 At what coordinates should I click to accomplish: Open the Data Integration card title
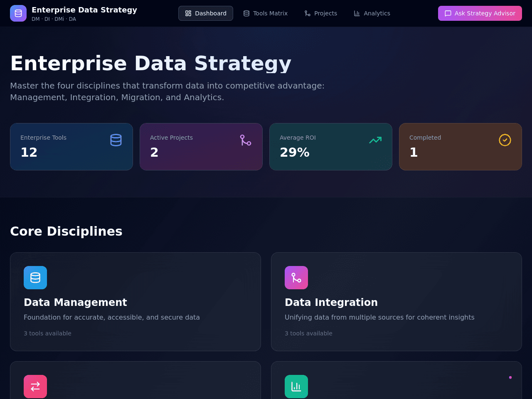[x=331, y=302]
